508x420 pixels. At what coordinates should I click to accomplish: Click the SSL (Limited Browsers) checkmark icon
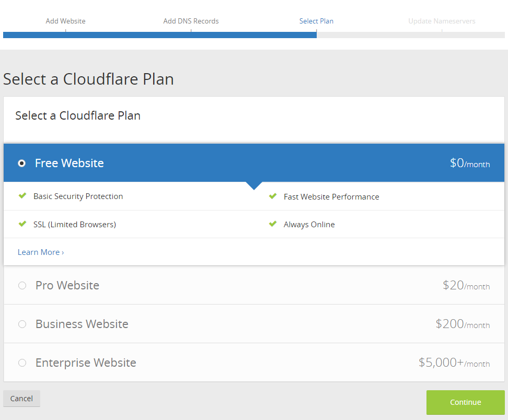pos(22,224)
